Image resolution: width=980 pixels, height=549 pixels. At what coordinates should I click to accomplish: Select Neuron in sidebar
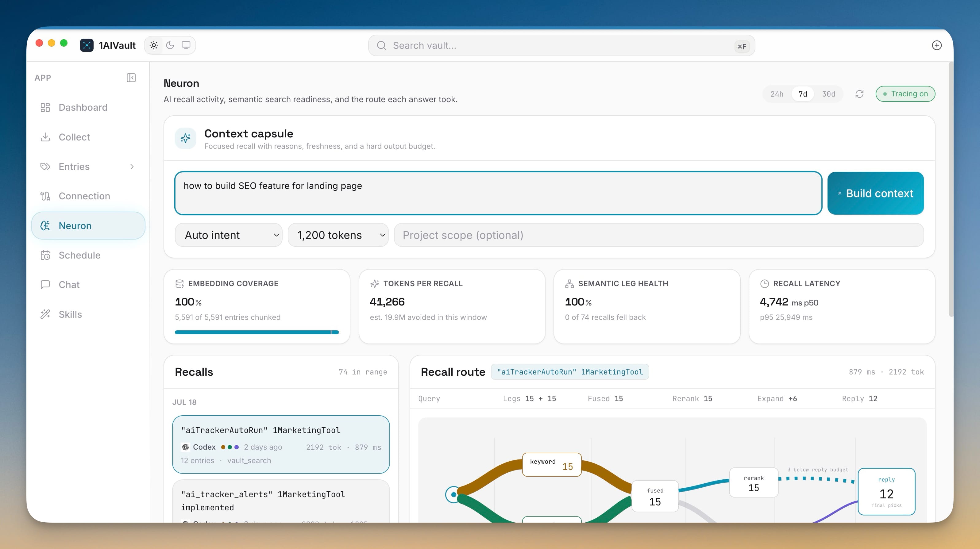click(88, 225)
